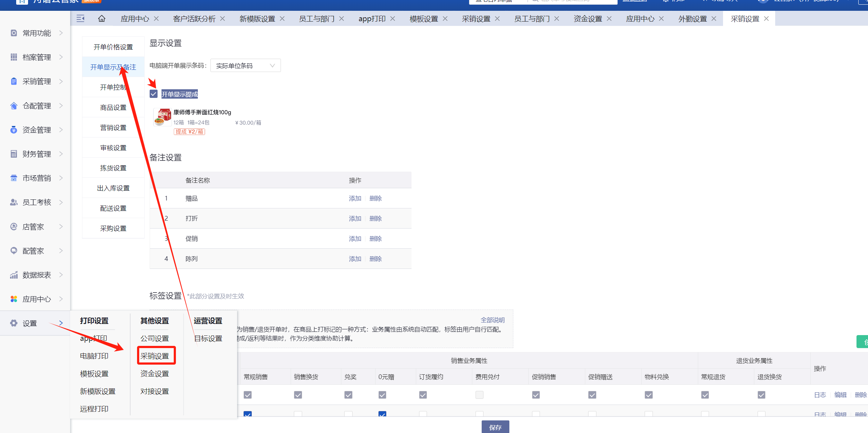Viewport: 868px width, 433px height.
Task: Click 设置 gear icon in sidebar
Action: click(14, 323)
